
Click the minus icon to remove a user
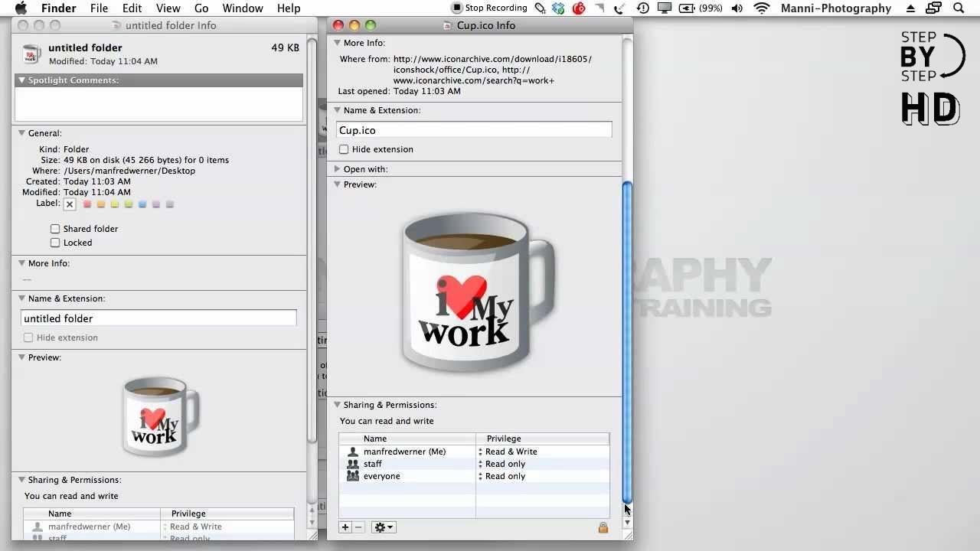coord(357,527)
